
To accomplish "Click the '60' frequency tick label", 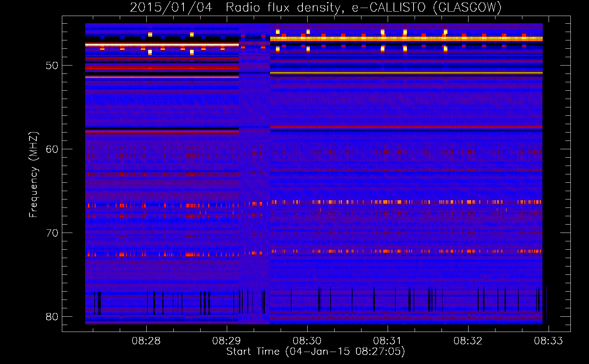I will (52, 150).
